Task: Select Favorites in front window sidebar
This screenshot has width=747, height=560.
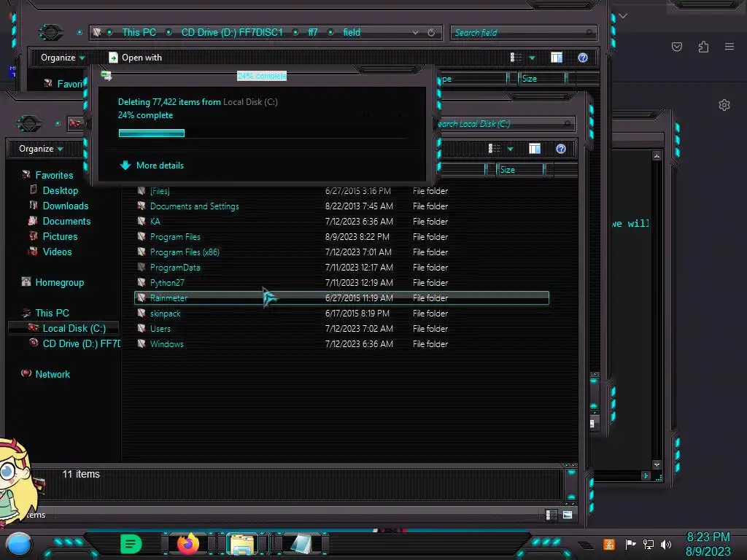Action: [54, 175]
